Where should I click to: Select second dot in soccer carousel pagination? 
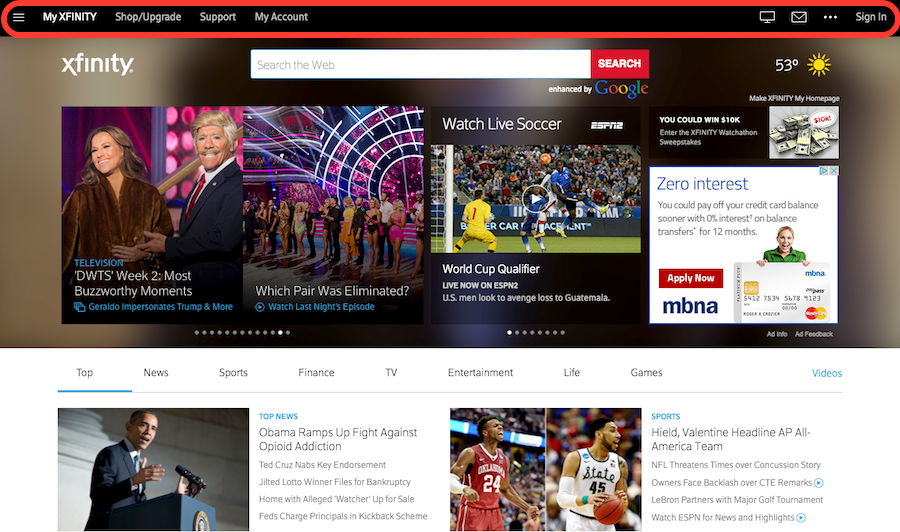tap(517, 332)
